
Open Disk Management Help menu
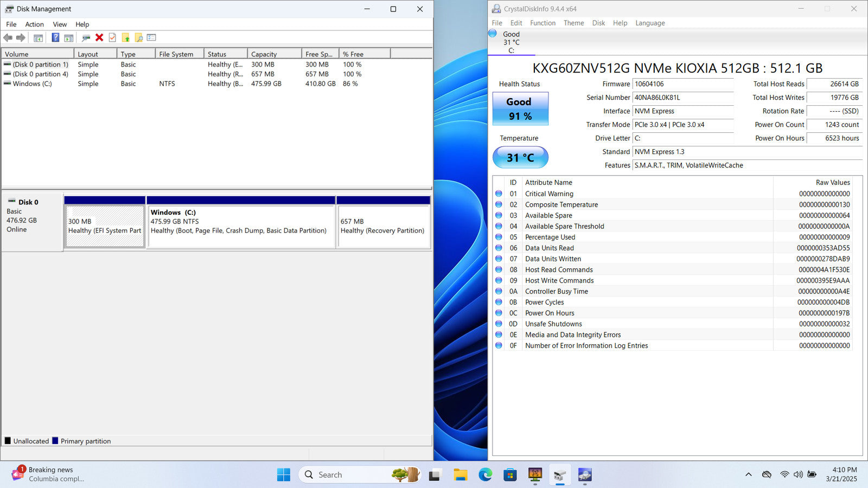(x=82, y=24)
